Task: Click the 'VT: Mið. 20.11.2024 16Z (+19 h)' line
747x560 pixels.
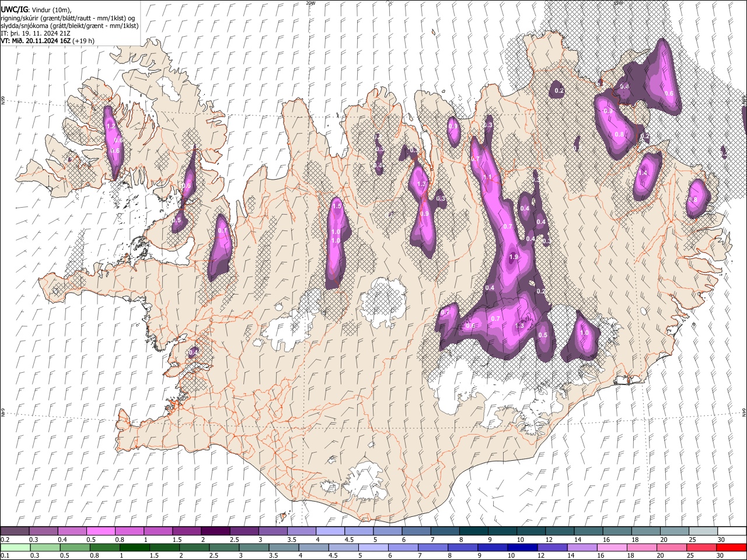Action: click(x=48, y=41)
